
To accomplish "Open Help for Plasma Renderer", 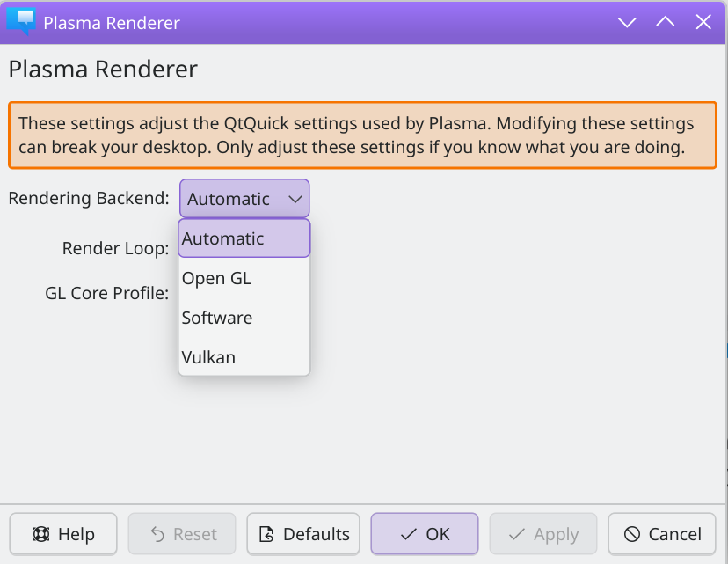I will (63, 534).
